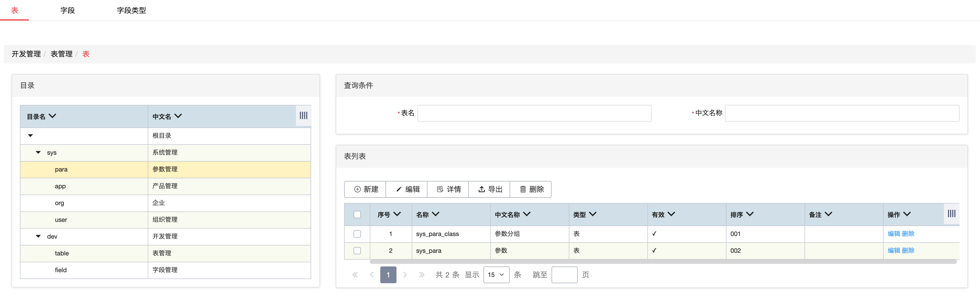Click 表管理 in the breadcrumb
The height and width of the screenshot is (300, 980).
61,54
